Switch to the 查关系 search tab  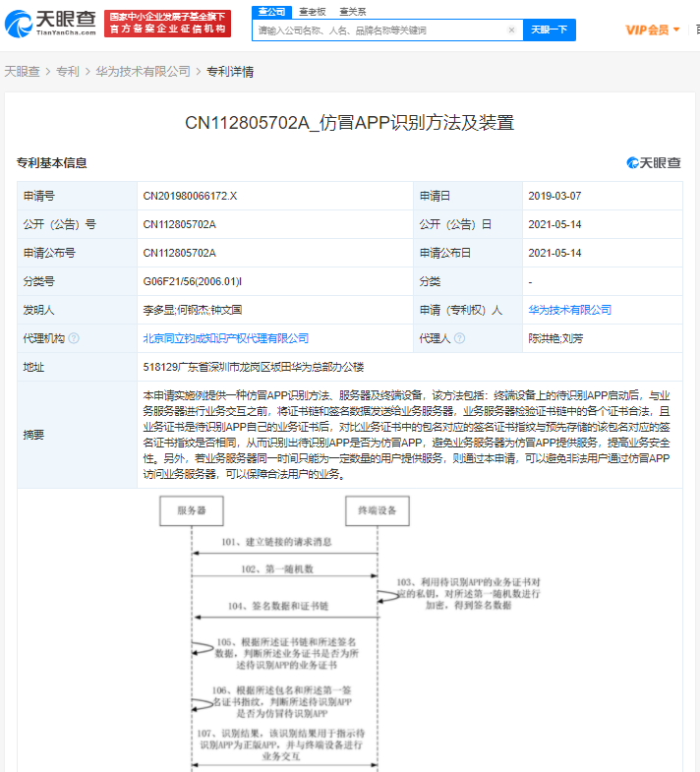point(353,12)
